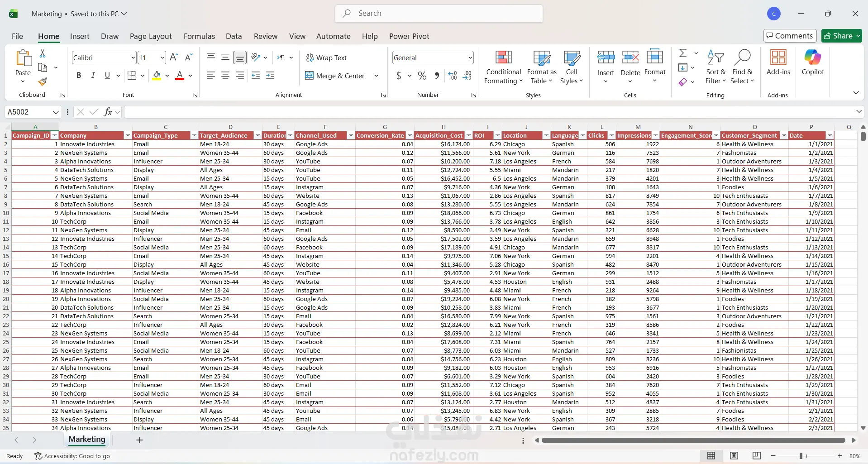Adjust the zoom slider in status bar
This screenshot has height=464, width=868.
pyautogui.click(x=801, y=456)
